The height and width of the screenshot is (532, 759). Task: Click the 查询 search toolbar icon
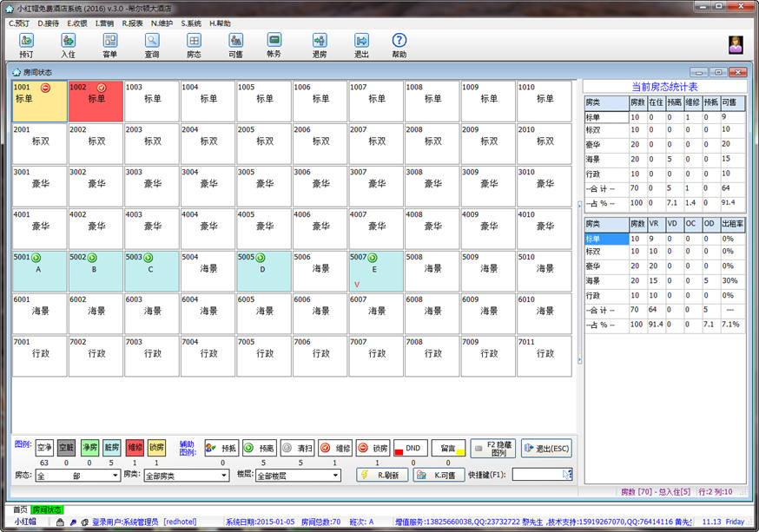(152, 44)
